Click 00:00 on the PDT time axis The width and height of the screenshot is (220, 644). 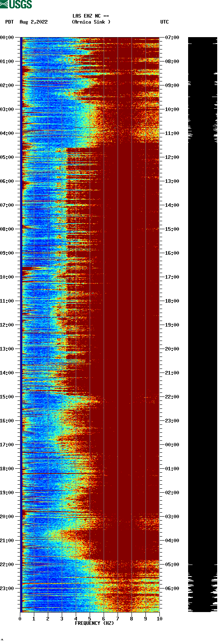click(7, 38)
